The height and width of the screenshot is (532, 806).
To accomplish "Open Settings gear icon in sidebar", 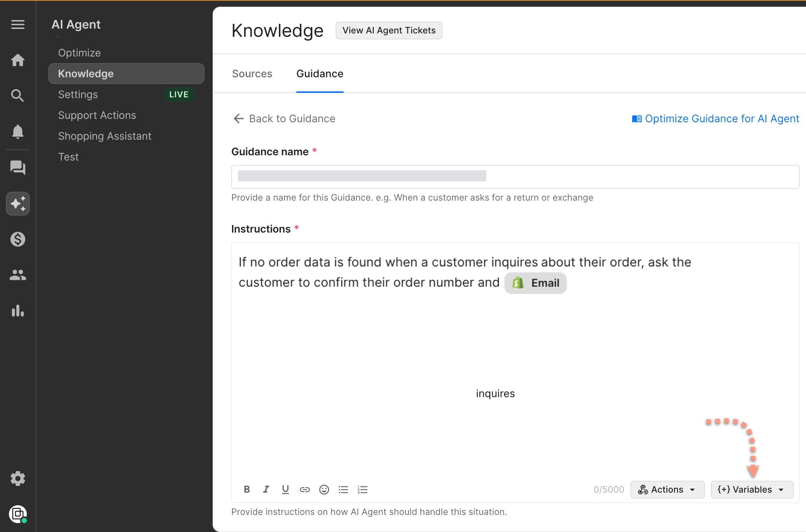I will pos(17,479).
